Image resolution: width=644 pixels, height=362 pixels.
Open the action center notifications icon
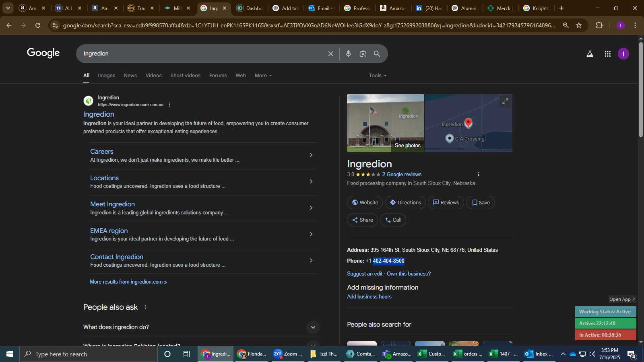[x=632, y=354]
